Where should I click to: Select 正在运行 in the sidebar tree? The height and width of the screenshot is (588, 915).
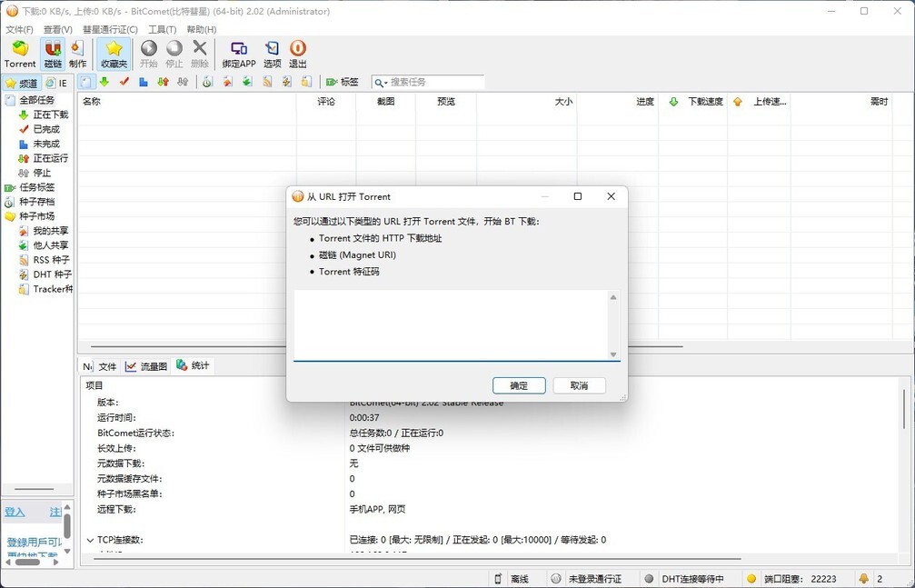[50, 158]
